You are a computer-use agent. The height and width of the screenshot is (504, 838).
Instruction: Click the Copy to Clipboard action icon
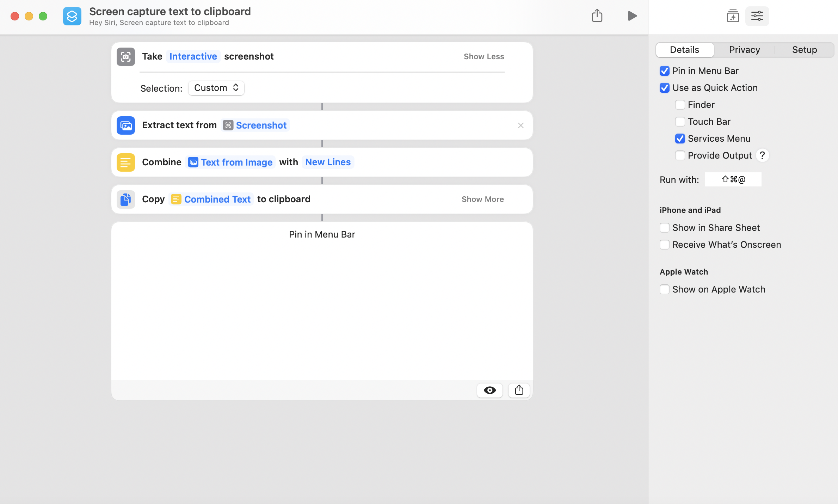coord(126,199)
